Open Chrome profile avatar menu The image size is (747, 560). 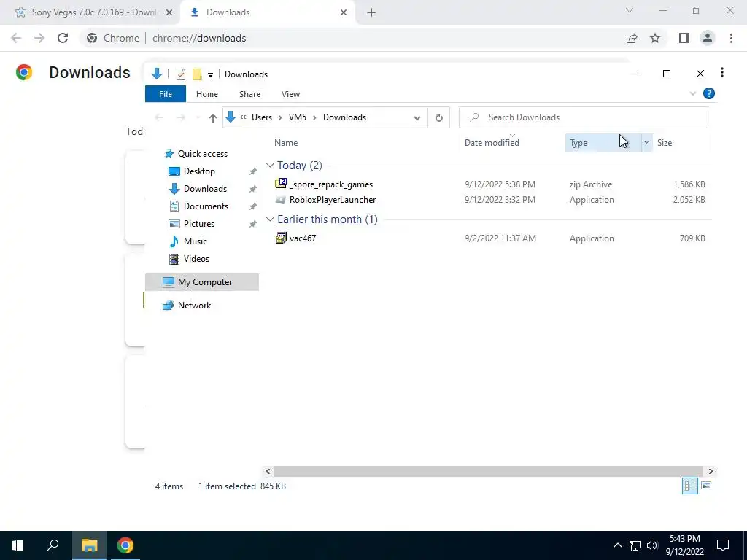[708, 38]
